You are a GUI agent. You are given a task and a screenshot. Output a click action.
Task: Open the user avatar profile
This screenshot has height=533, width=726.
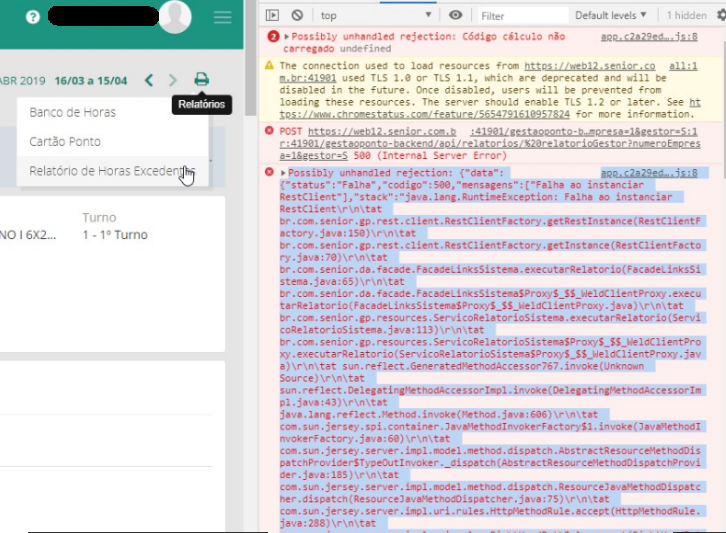[174, 17]
